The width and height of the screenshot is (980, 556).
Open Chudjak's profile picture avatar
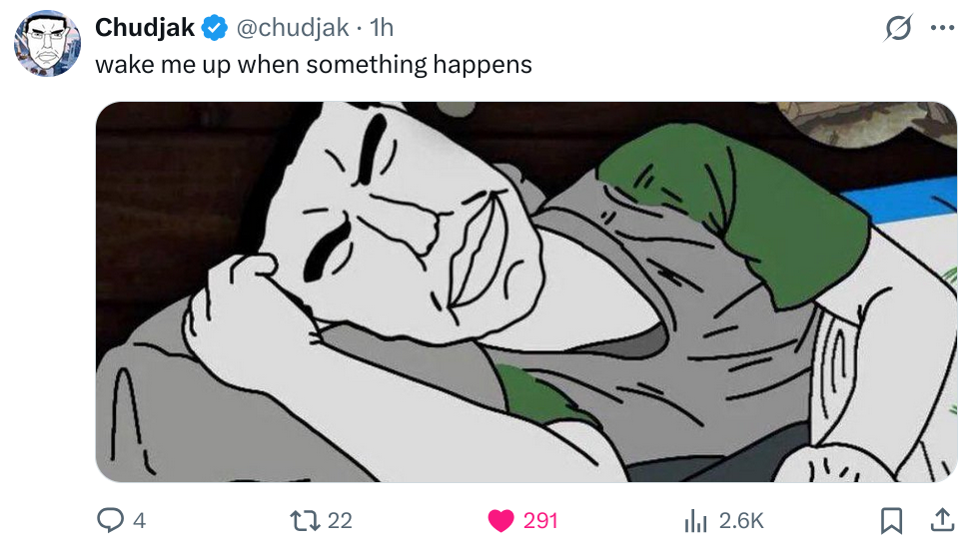pos(47,44)
